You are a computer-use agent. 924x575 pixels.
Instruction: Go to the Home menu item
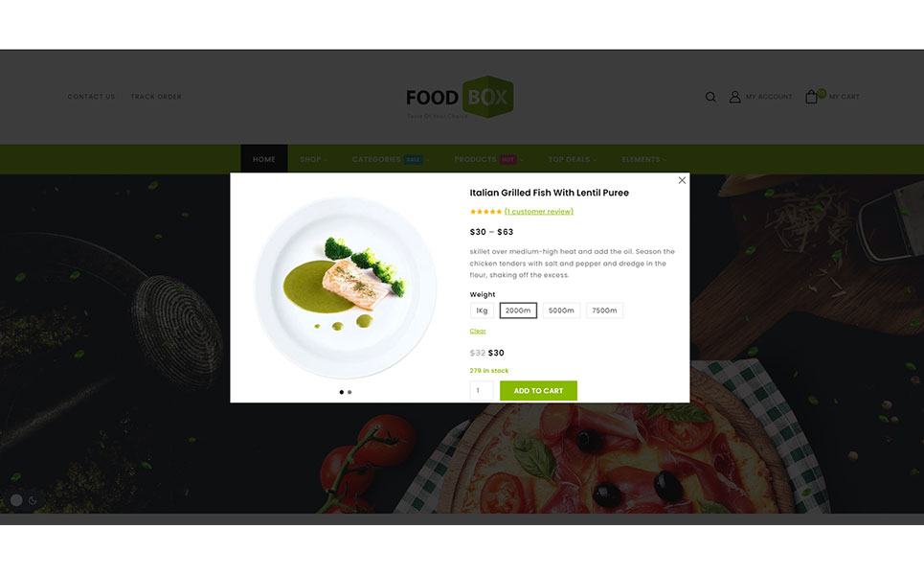click(x=264, y=160)
